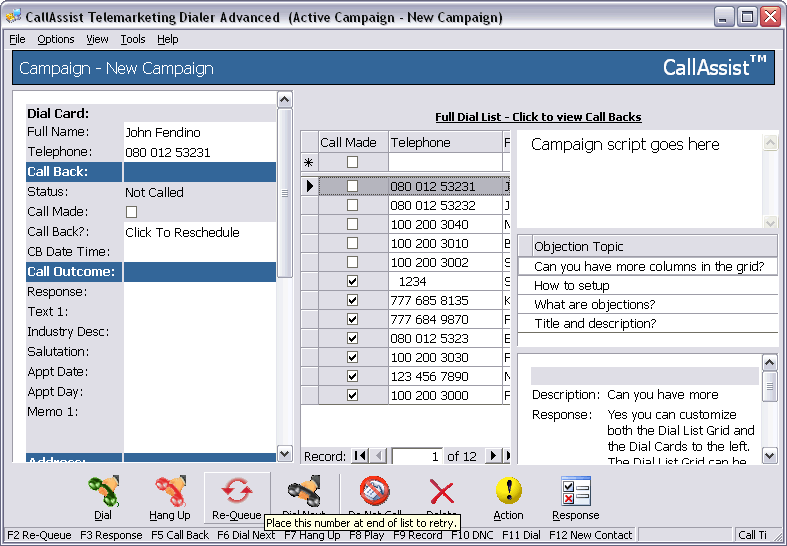Click Full Dial List call backs link
The height and width of the screenshot is (546, 787).
tap(538, 117)
